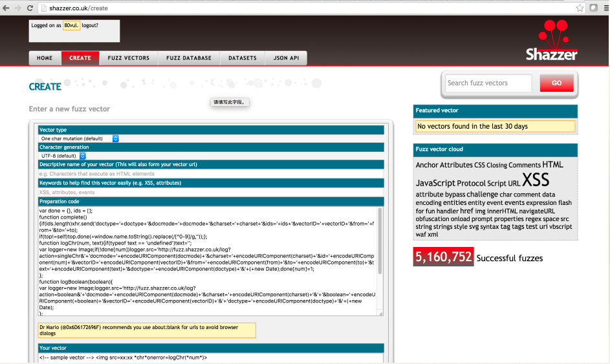Image resolution: width=610 pixels, height=364 pixels.
Task: Click the JavaScript cloud tag
Action: click(435, 183)
